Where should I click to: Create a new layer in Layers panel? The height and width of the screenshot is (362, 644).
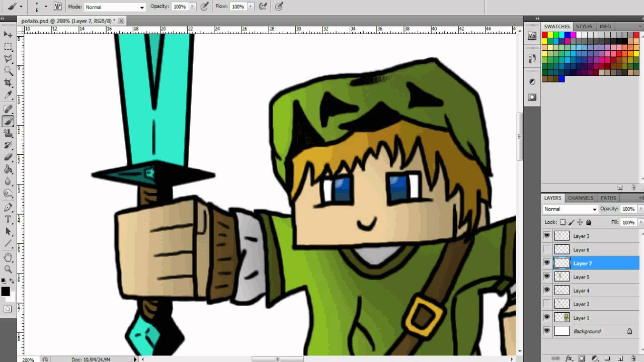620,358
